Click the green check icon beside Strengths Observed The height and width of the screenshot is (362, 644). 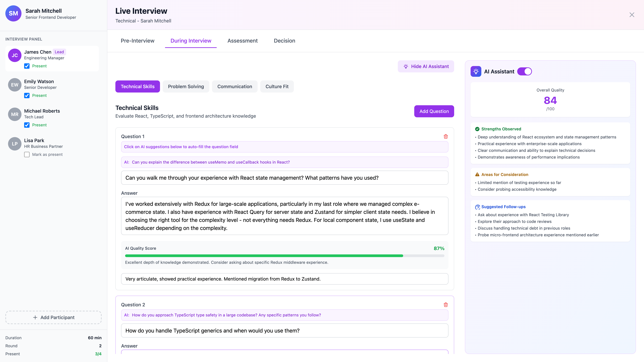point(477,129)
